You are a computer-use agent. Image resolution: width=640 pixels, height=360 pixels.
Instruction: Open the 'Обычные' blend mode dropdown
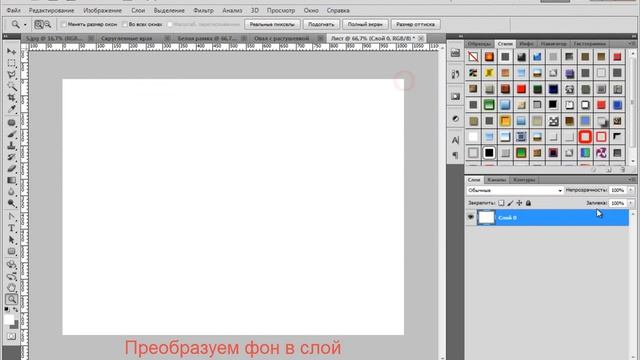pos(515,190)
